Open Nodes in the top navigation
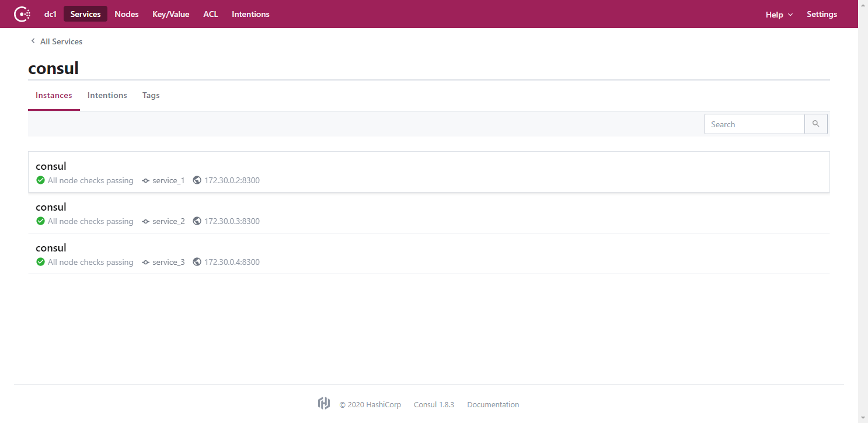The width and height of the screenshot is (868, 423). click(127, 14)
